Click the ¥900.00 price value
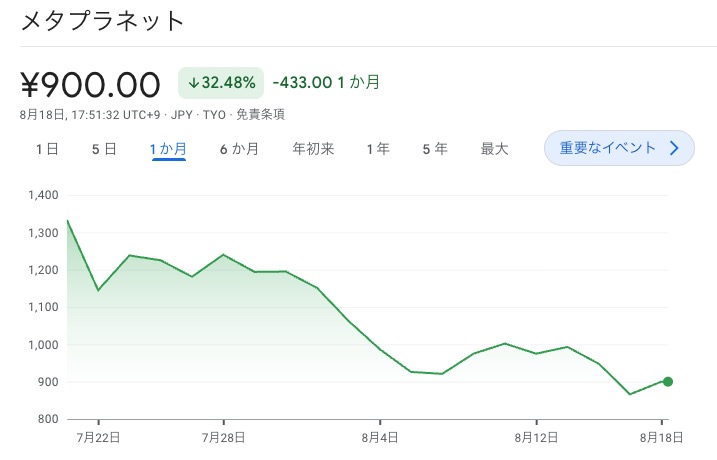The width and height of the screenshot is (717, 460). (91, 83)
